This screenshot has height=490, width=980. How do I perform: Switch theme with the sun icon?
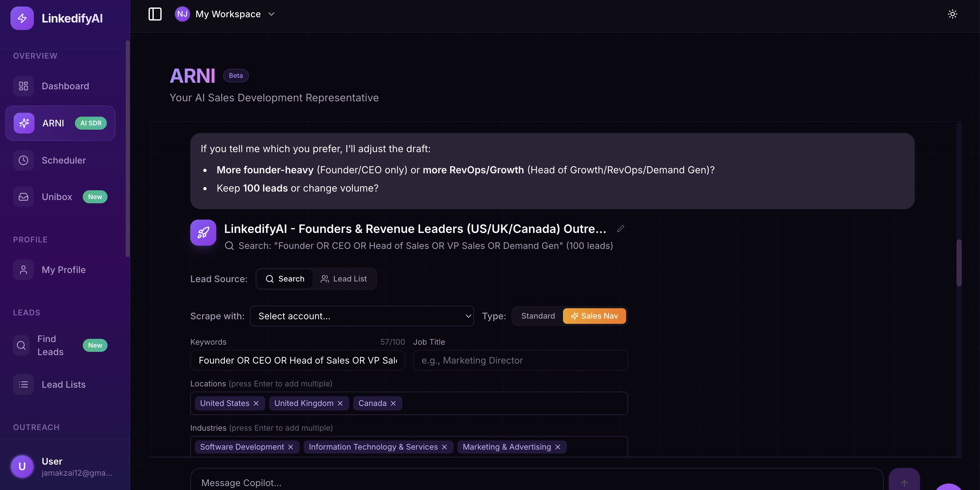pos(952,14)
